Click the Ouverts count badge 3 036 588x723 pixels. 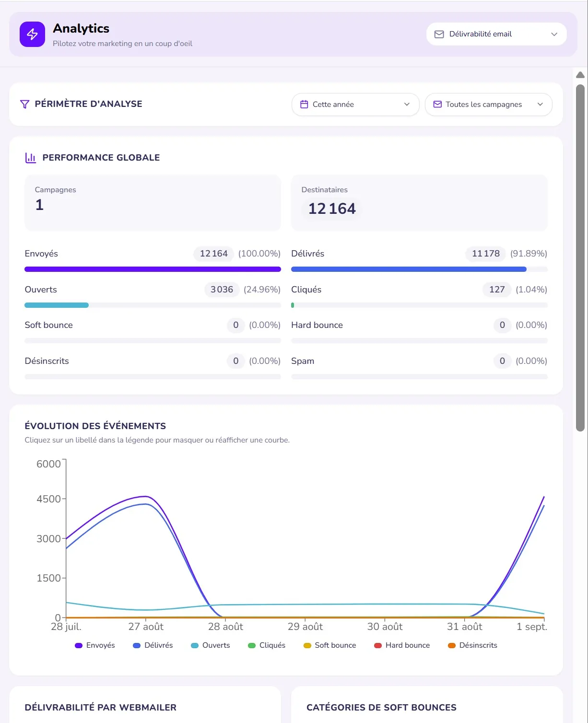222,290
